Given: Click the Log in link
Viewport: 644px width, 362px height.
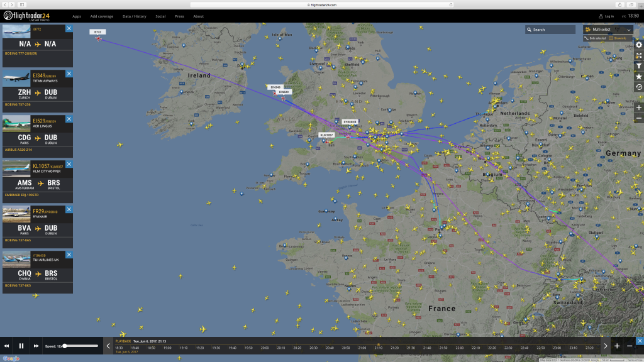Looking at the screenshot, I should point(606,16).
